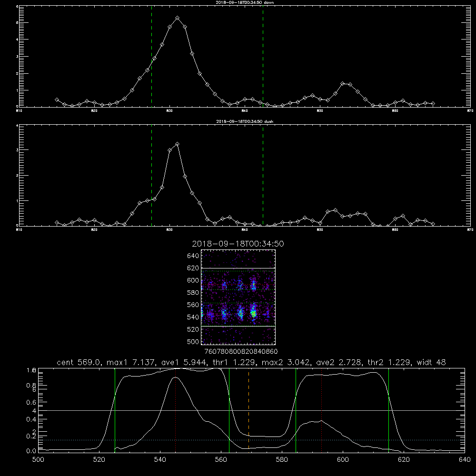Click the "540" label on bottom plot x-axis
The height and width of the screenshot is (476, 476).
160,460
